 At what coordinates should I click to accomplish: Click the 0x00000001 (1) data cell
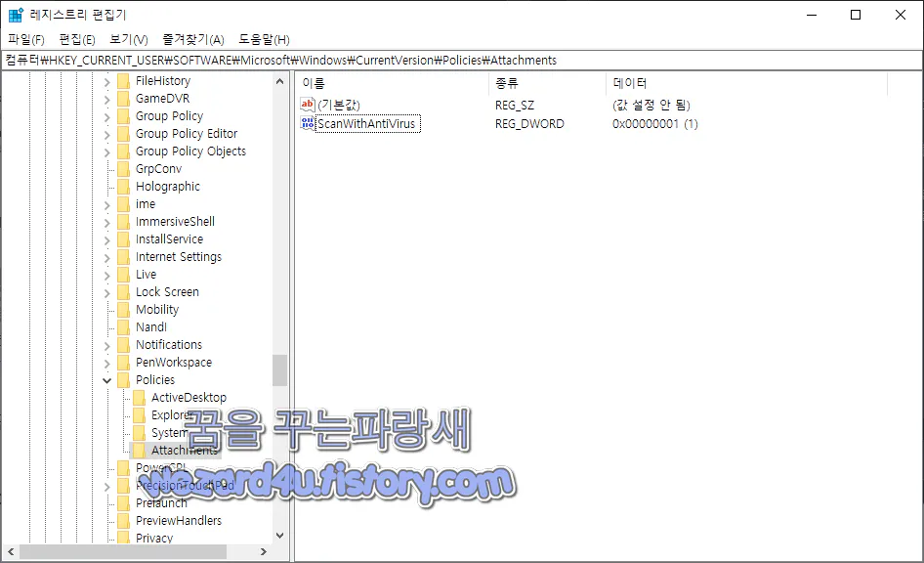(654, 124)
